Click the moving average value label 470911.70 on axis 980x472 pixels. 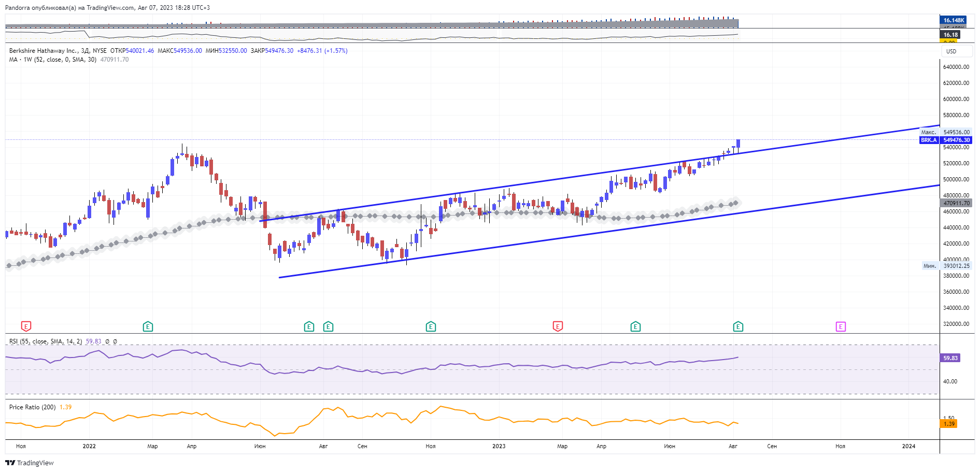click(956, 203)
